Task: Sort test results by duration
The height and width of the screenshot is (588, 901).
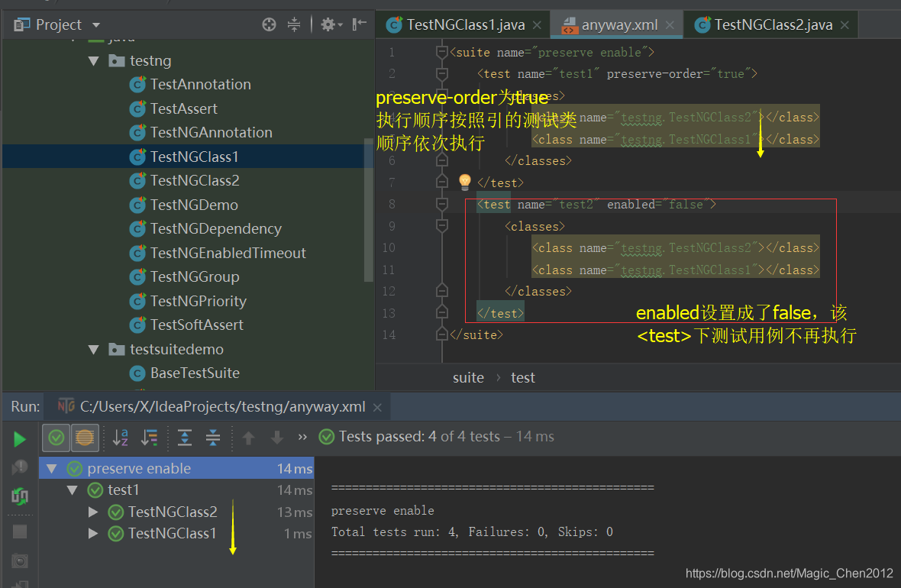Action: pos(150,438)
